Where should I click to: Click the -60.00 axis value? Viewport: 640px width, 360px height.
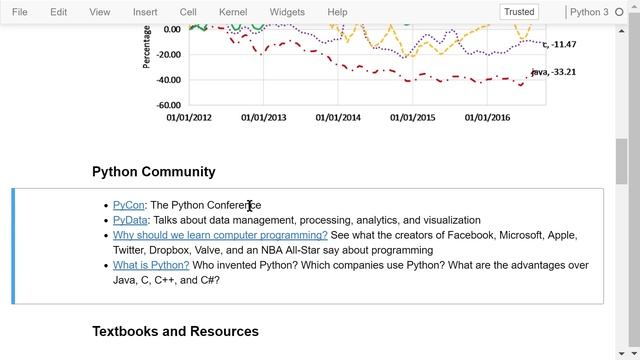[x=169, y=105]
